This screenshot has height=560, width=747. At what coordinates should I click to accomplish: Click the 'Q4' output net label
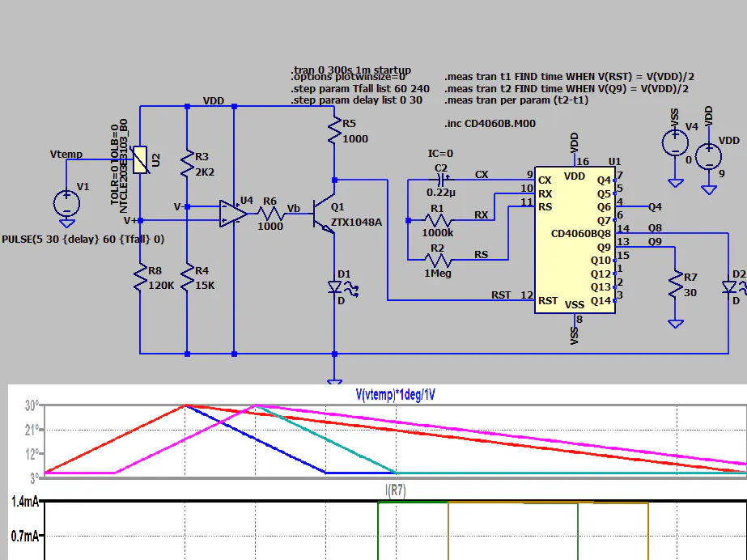(655, 206)
